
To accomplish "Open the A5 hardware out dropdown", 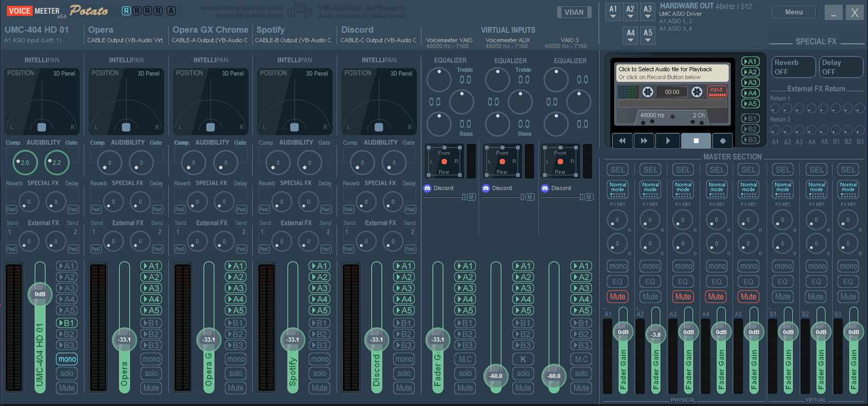I will pyautogui.click(x=647, y=35).
